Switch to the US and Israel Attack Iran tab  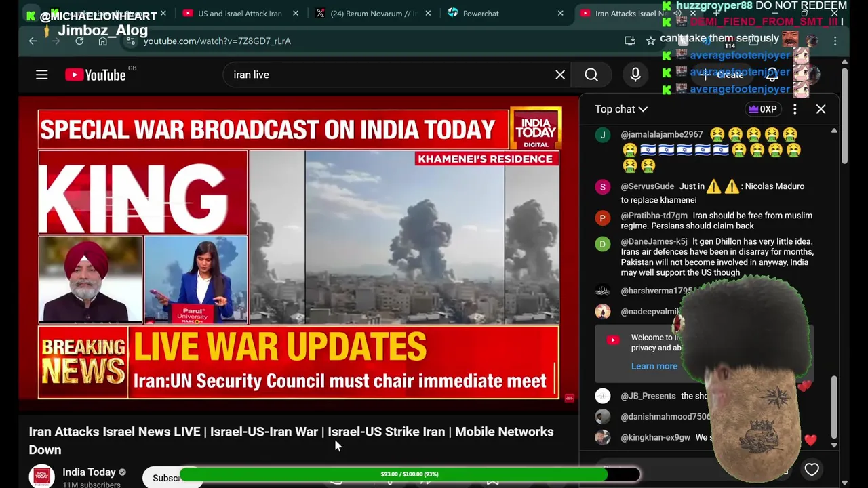pyautogui.click(x=241, y=14)
